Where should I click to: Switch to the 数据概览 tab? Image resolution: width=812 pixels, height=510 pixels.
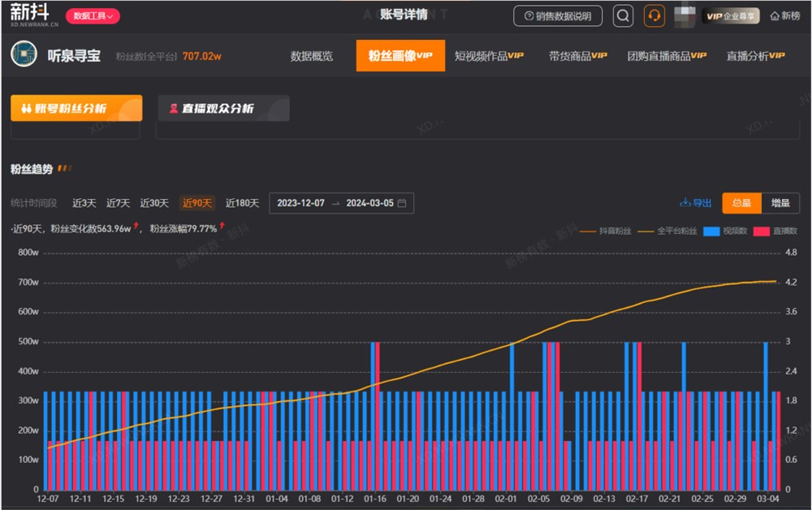[x=311, y=56]
